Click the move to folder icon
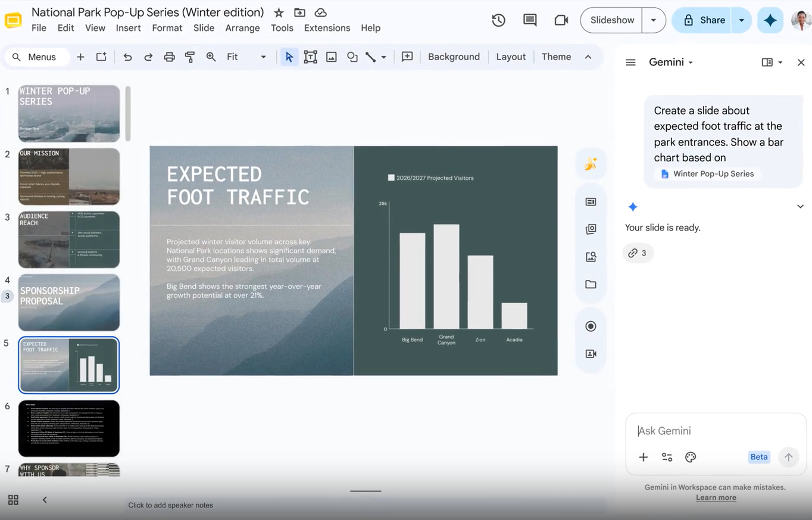This screenshot has height=520, width=812. click(x=299, y=13)
